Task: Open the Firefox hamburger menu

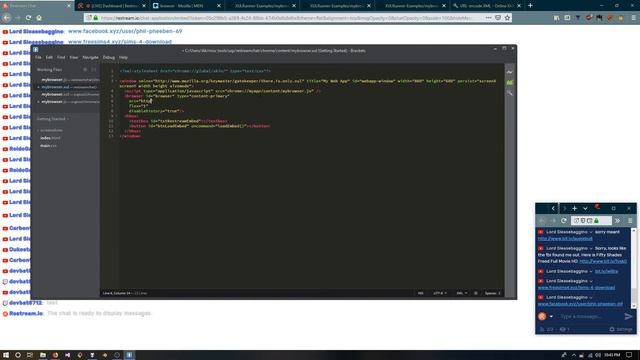Action: point(633,18)
